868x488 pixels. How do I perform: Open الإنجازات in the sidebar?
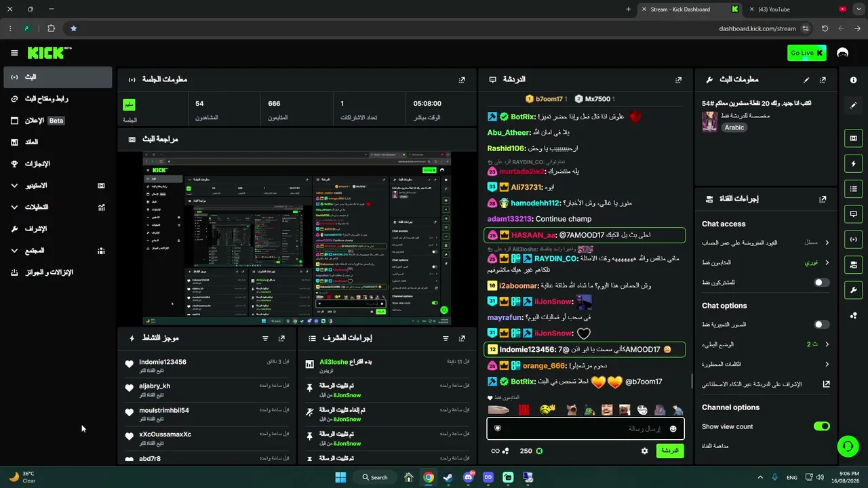pyautogui.click(x=58, y=163)
